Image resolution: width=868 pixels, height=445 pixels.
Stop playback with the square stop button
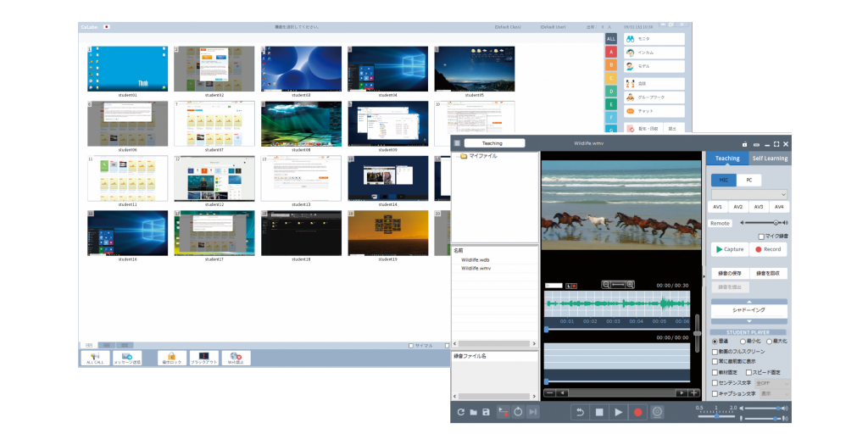point(599,412)
